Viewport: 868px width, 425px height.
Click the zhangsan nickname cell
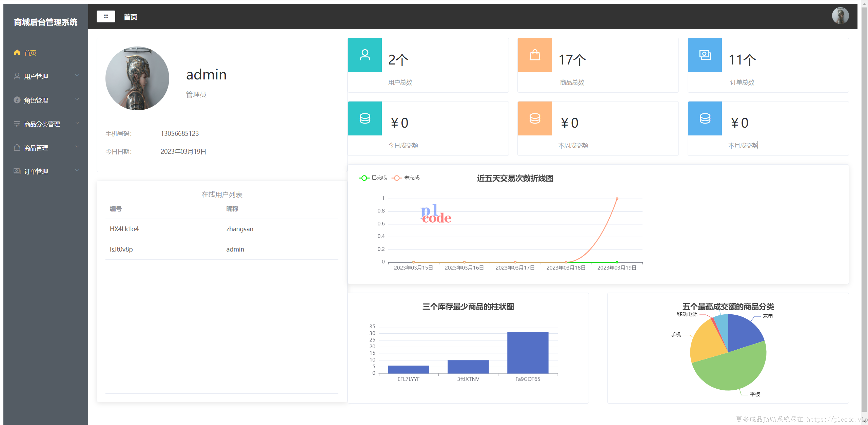[x=240, y=229]
